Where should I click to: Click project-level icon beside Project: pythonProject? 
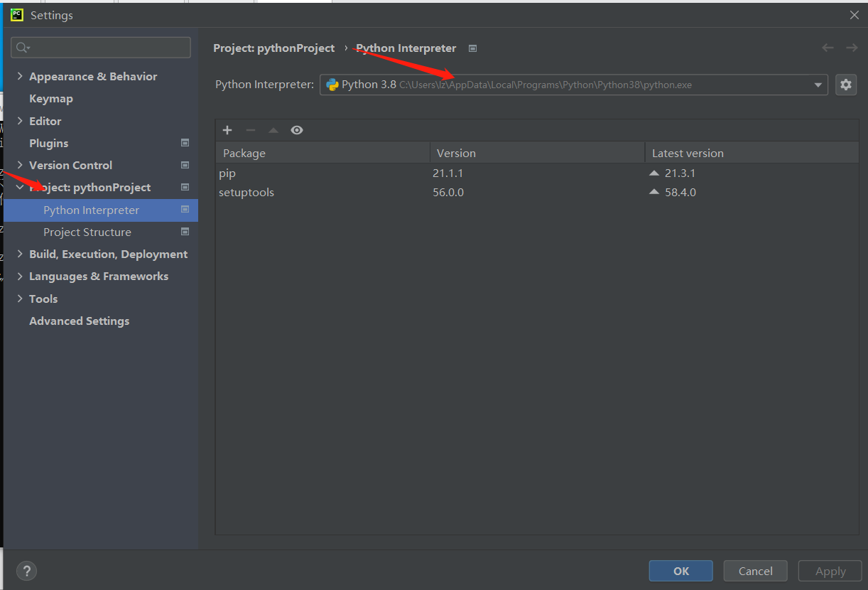tap(185, 187)
